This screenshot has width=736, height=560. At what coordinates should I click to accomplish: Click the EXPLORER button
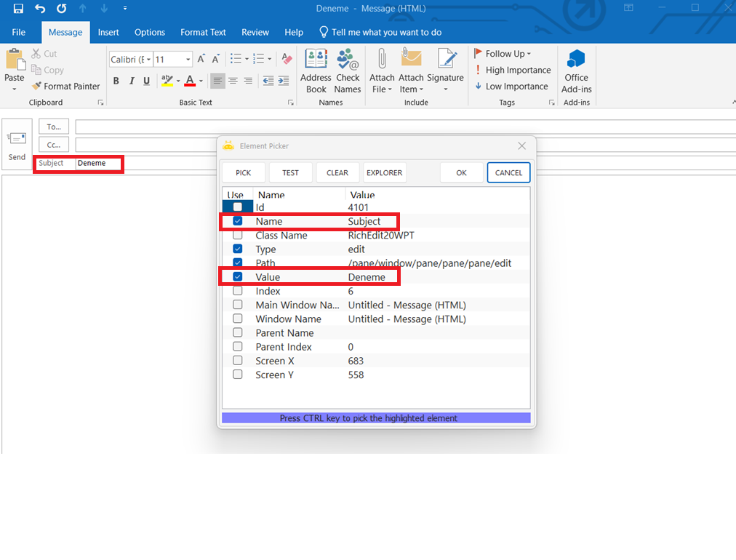point(384,172)
